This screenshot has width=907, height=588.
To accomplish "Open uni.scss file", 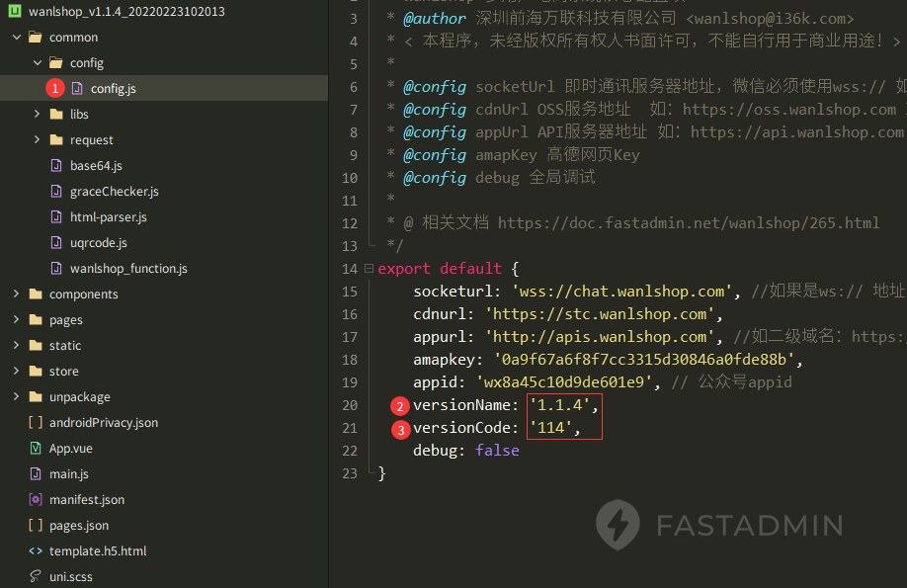I will 70,577.
